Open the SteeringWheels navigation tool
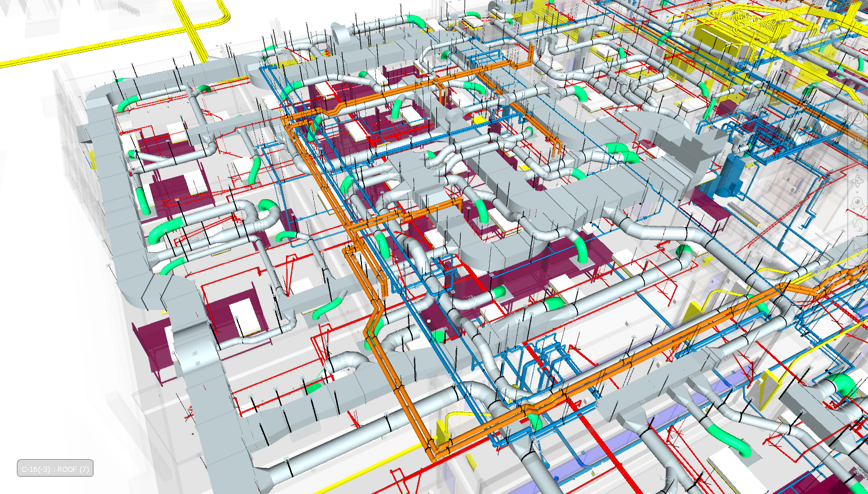 click(858, 118)
